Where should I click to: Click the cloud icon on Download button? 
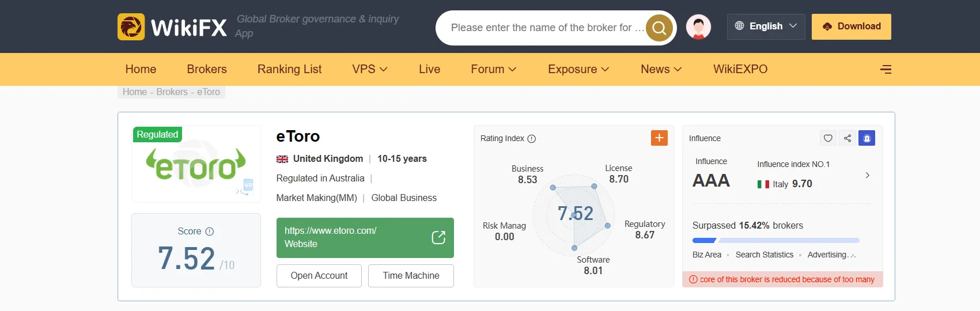coord(827,26)
